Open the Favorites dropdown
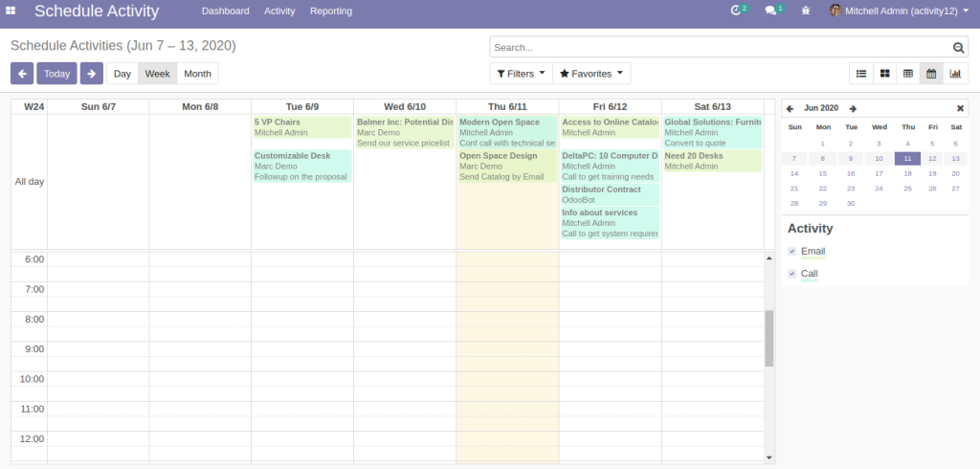Viewport: 980px width, 469px height. pos(591,73)
